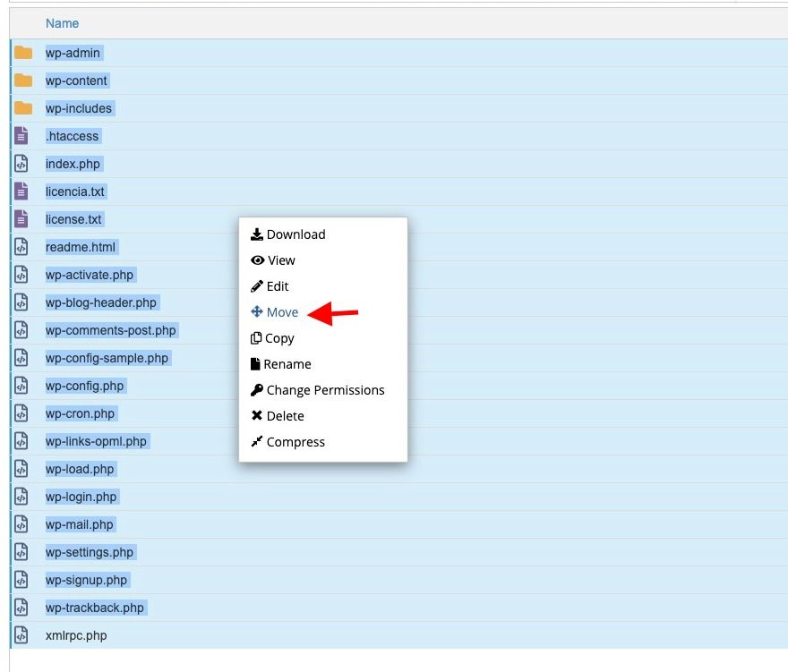Click the copy pages icon in menu
This screenshot has width=788, height=672.
coord(256,338)
